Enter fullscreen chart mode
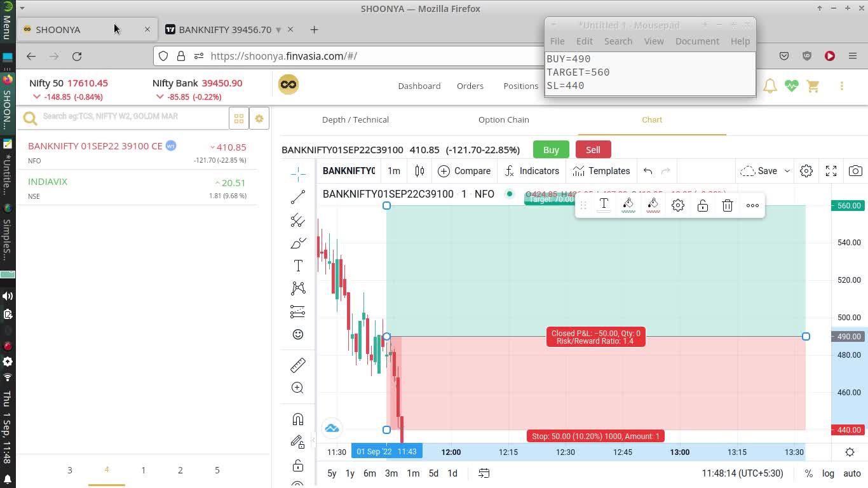Image resolution: width=868 pixels, height=488 pixels. pos(831,171)
